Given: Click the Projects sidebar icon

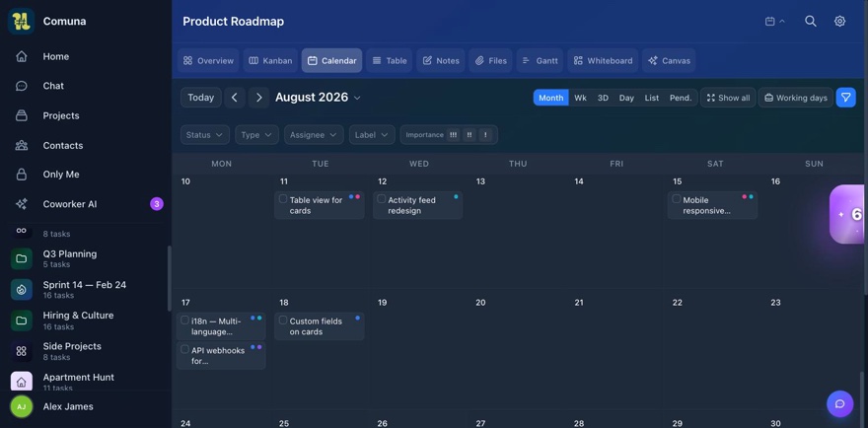Looking at the screenshot, I should click(x=22, y=115).
